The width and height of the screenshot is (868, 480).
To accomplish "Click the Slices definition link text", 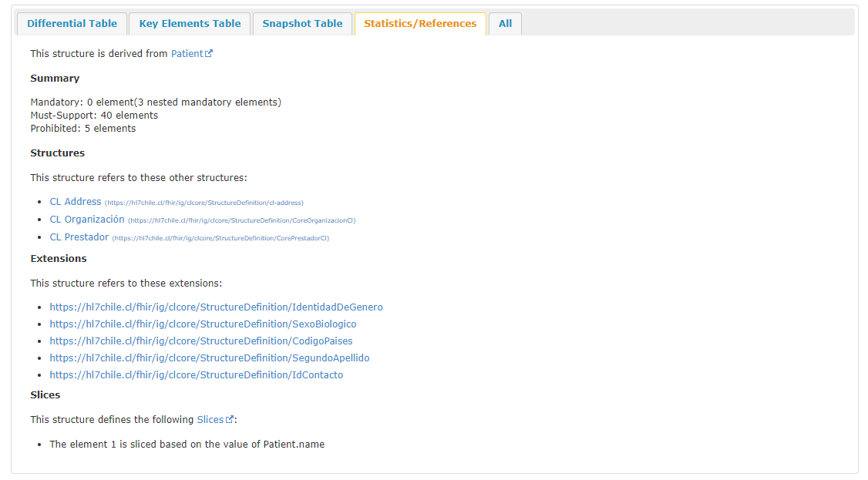I will pyautogui.click(x=210, y=420).
